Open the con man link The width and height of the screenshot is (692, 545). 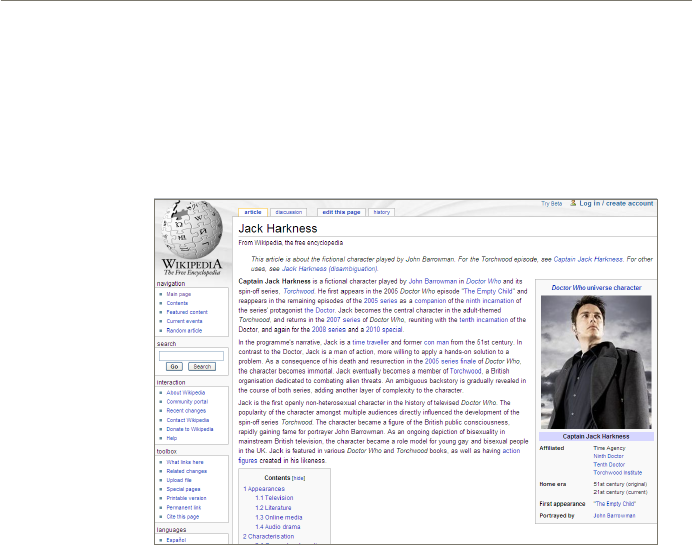tap(436, 342)
